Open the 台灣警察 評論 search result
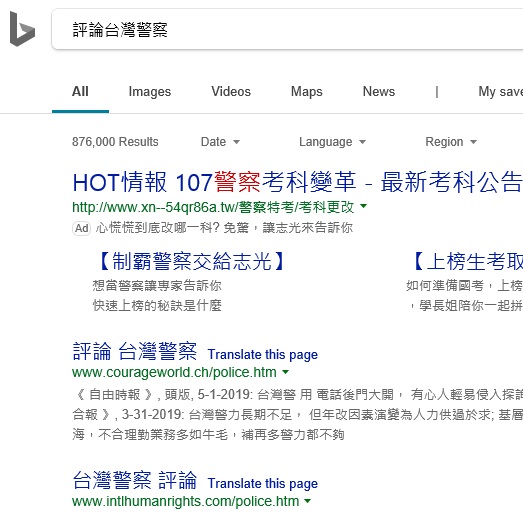The height and width of the screenshot is (514, 523). (x=134, y=481)
